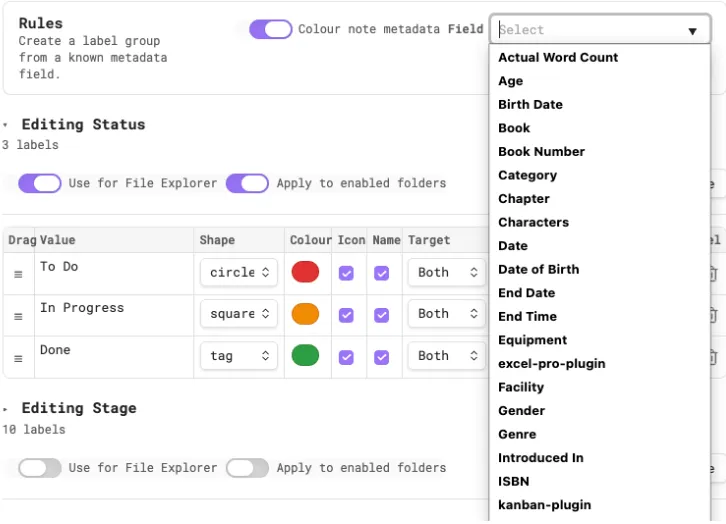Choose Book Number option
Screen dimensions: 726x524
tap(600, 152)
